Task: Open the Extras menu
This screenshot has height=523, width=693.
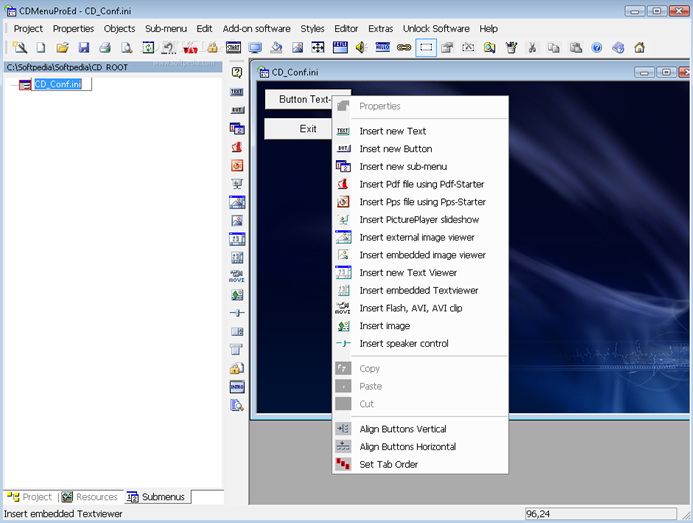Action: (381, 29)
